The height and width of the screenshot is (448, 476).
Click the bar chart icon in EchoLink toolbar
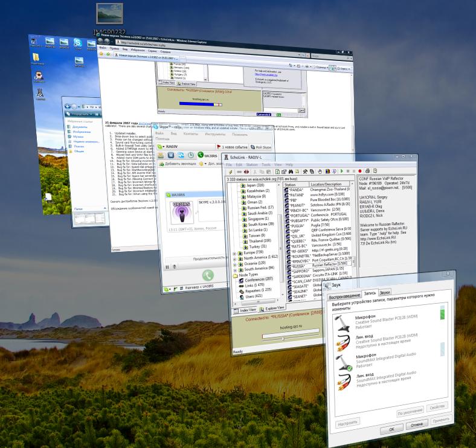327,171
